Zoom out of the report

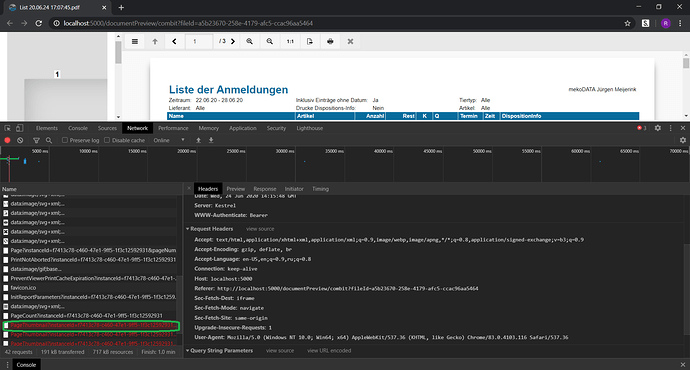270,41
